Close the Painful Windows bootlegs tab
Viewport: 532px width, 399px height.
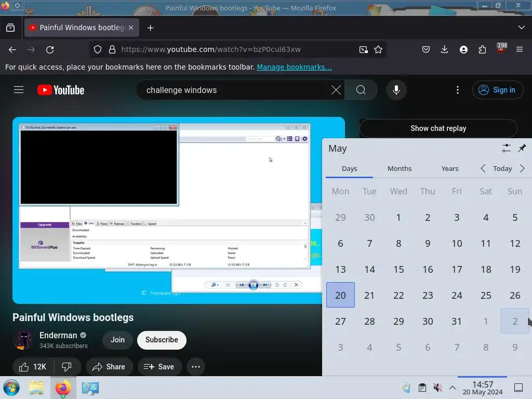[x=131, y=28]
